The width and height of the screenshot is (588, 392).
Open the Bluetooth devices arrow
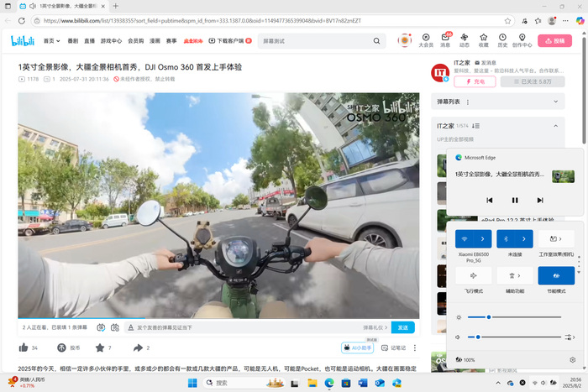[x=524, y=238]
